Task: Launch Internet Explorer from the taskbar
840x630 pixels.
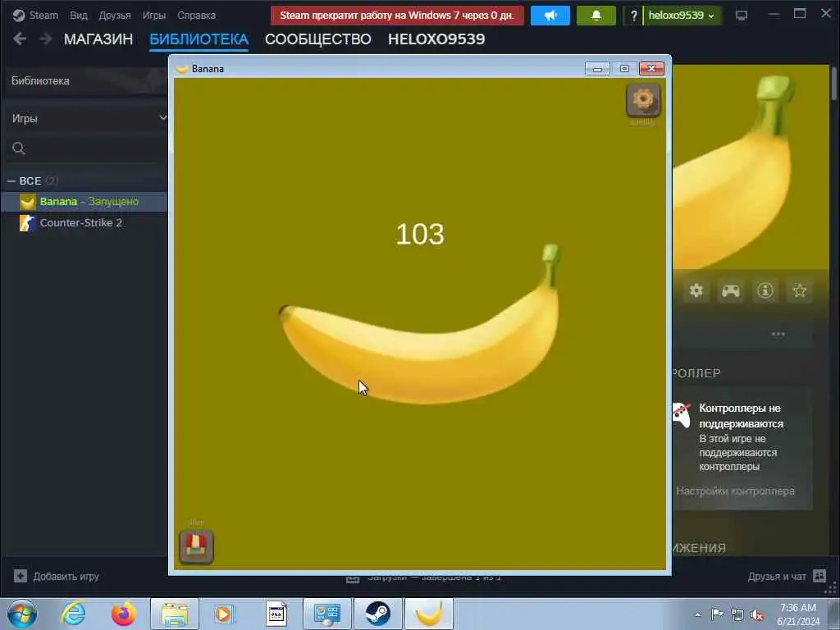Action: coord(73,614)
